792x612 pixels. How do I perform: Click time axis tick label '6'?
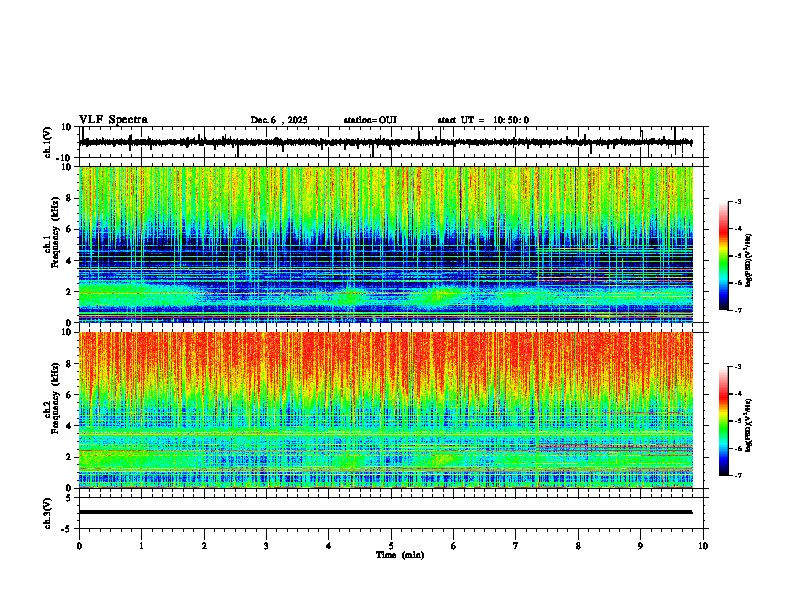(x=454, y=546)
